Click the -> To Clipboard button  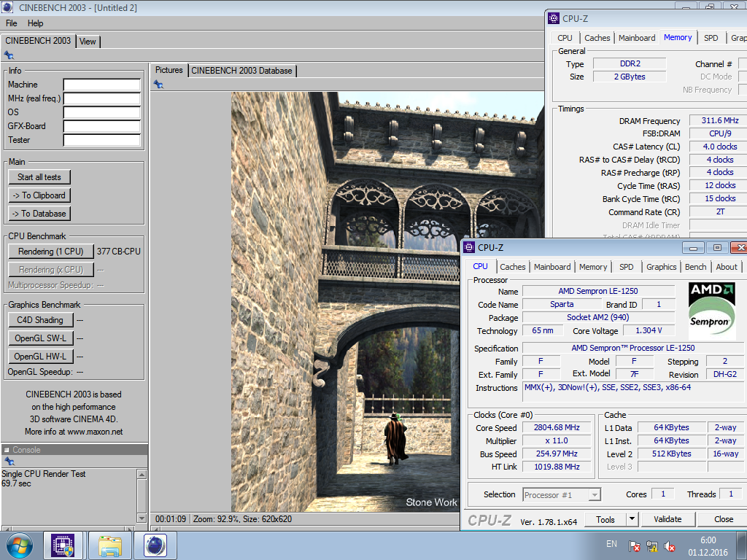pos(39,195)
